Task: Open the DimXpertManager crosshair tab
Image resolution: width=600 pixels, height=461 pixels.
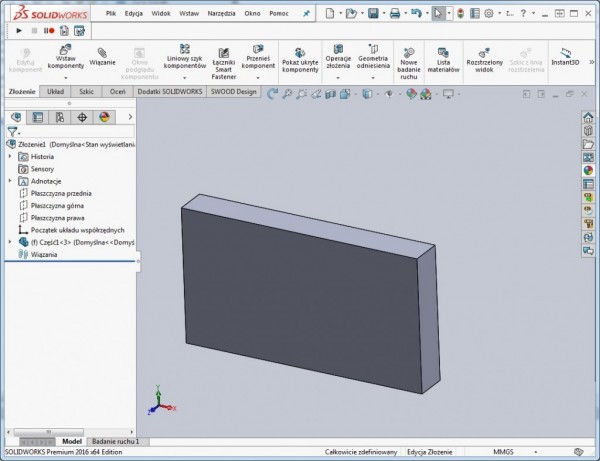Action: click(82, 117)
